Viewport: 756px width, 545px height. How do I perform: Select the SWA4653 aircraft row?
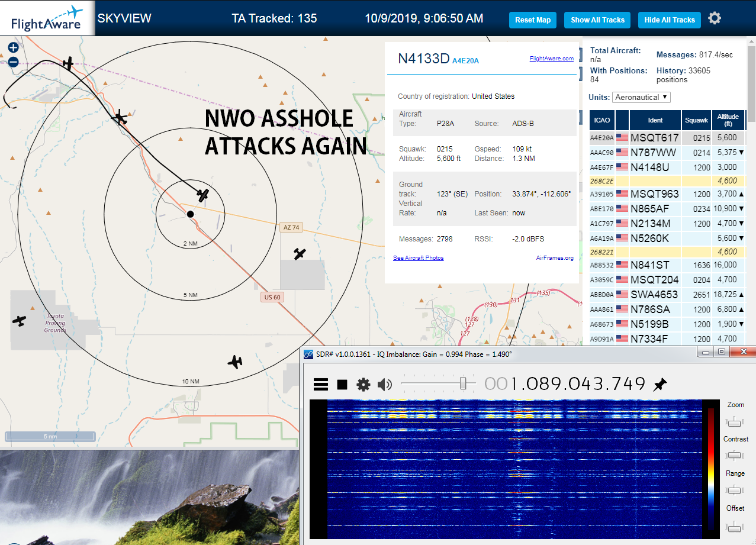pos(667,295)
